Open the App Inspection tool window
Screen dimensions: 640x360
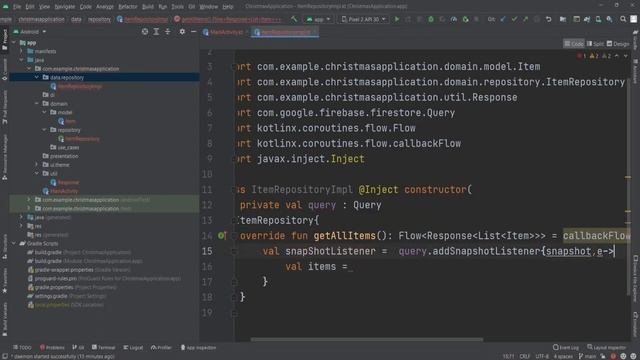click(198, 347)
